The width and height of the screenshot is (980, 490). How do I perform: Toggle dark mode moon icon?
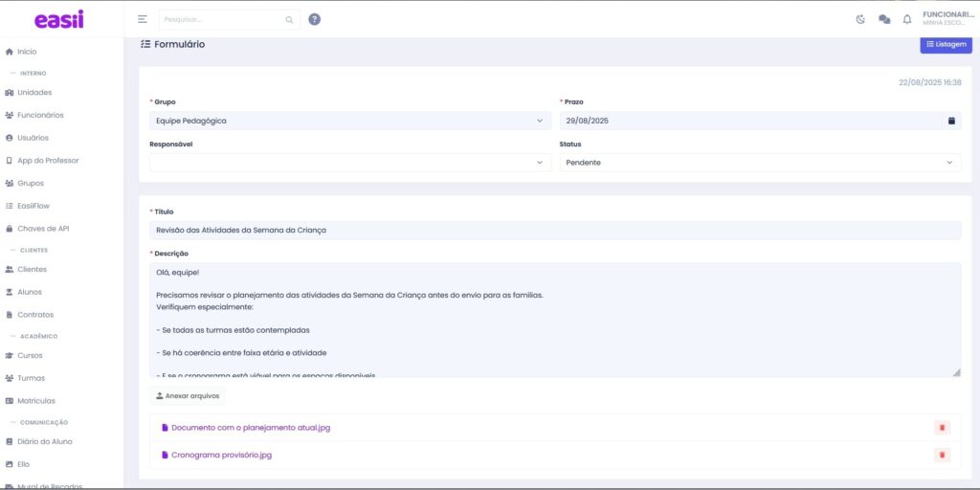tap(860, 19)
